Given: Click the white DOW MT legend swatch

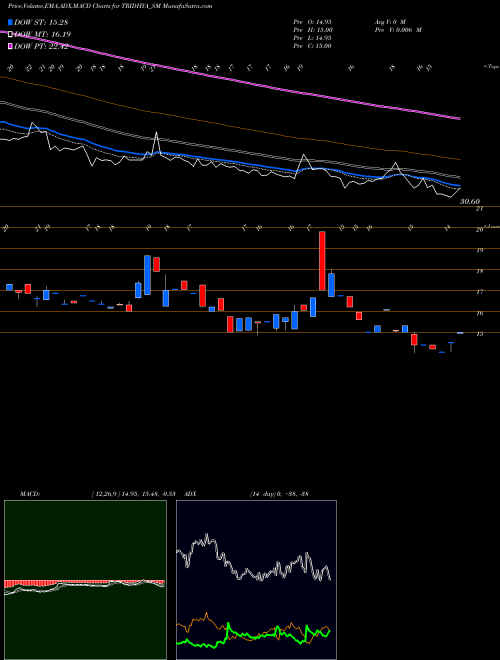Looking at the screenshot, I should (11, 34).
